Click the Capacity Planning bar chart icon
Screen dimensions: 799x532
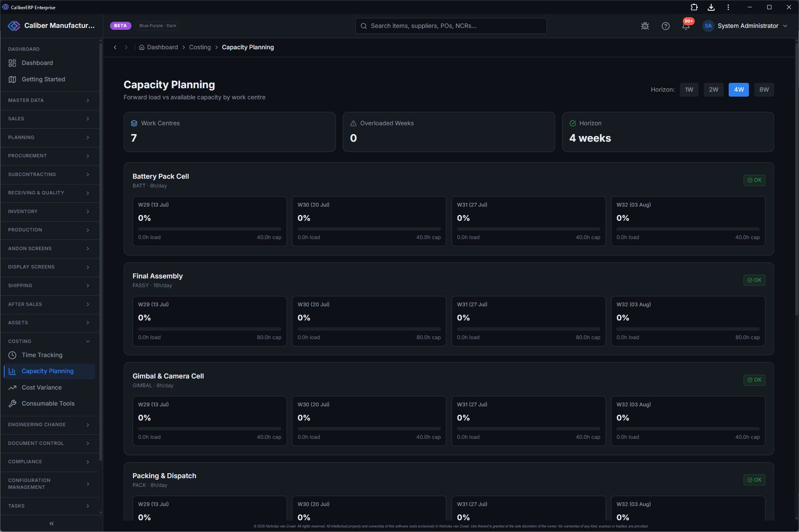pyautogui.click(x=12, y=371)
